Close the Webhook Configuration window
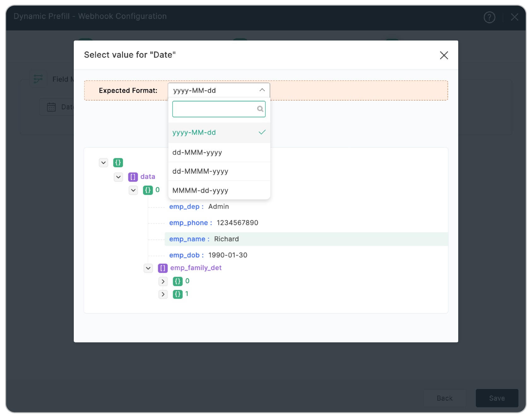The image size is (532, 418). coord(514,17)
